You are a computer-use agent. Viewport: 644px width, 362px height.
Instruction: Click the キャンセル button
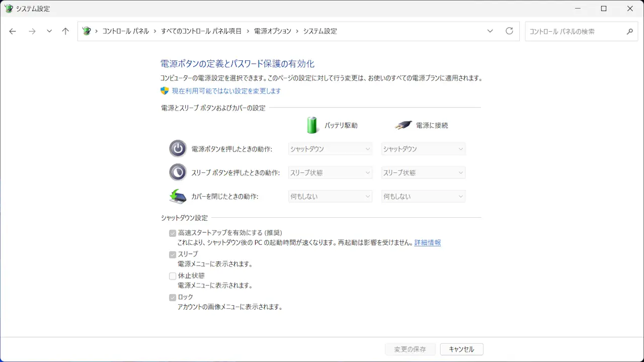[x=461, y=349]
